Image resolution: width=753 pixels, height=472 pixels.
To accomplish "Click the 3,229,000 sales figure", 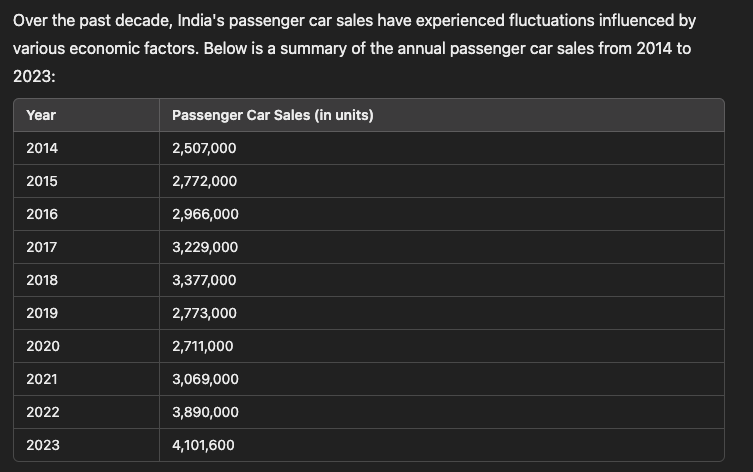I will pos(205,247).
